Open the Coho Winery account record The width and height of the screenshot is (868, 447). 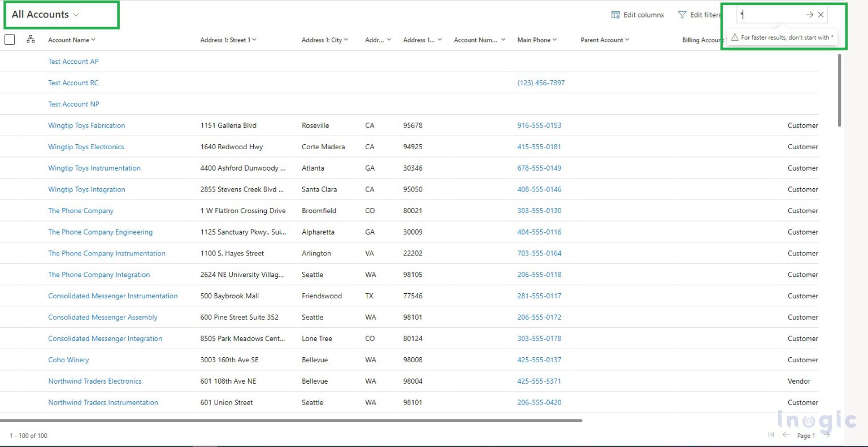[68, 359]
